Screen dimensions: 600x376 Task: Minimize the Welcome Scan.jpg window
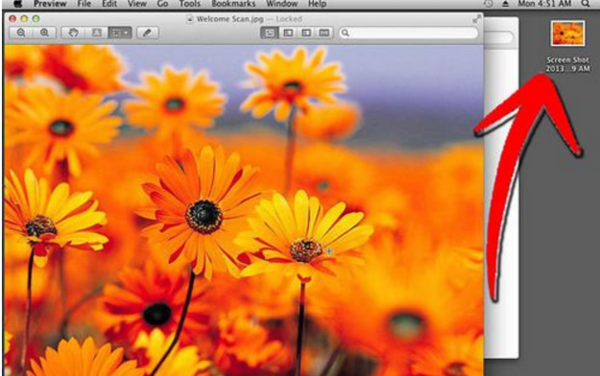(24, 19)
